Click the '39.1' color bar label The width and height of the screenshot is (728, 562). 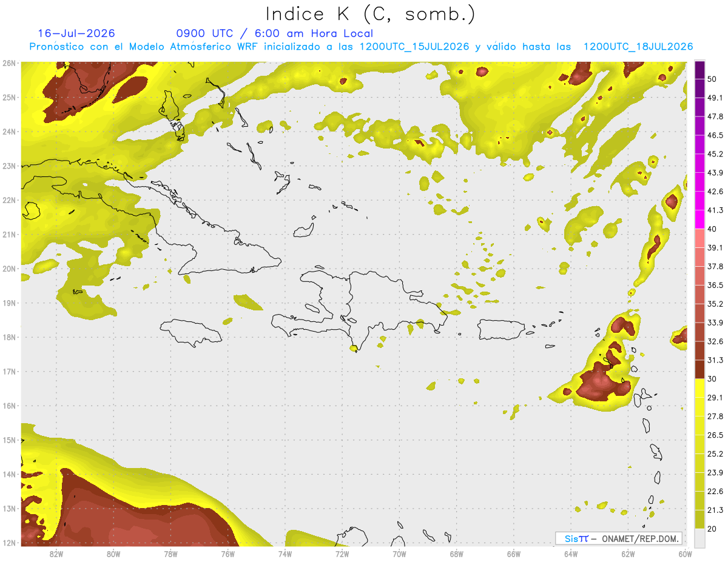pyautogui.click(x=715, y=248)
